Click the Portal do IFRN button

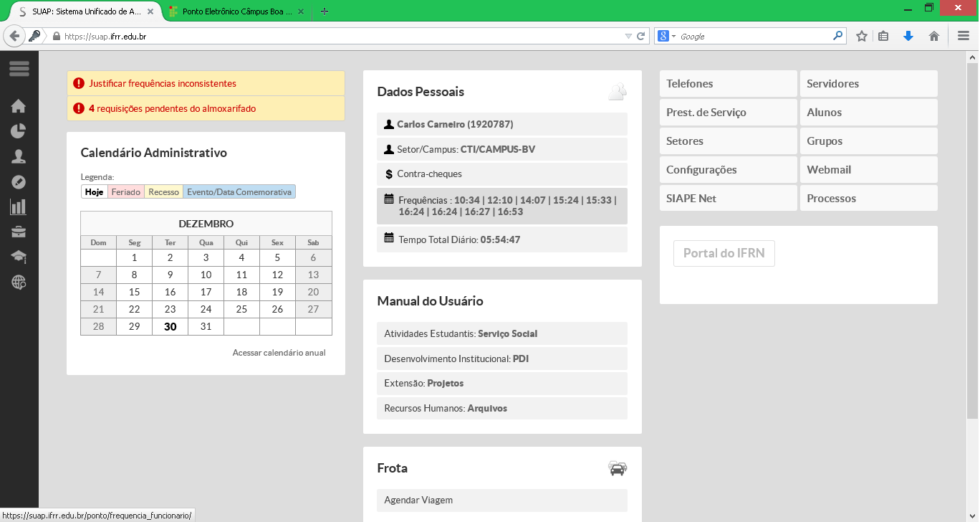tap(724, 254)
